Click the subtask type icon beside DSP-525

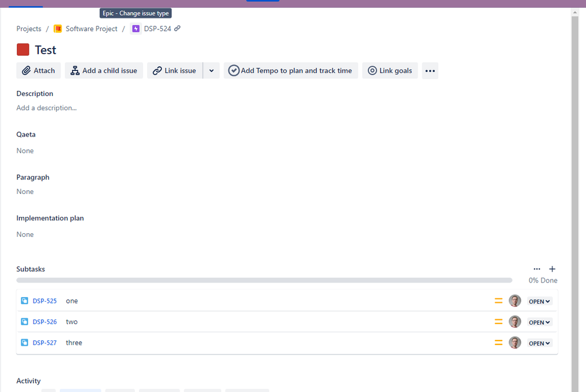tap(23, 301)
